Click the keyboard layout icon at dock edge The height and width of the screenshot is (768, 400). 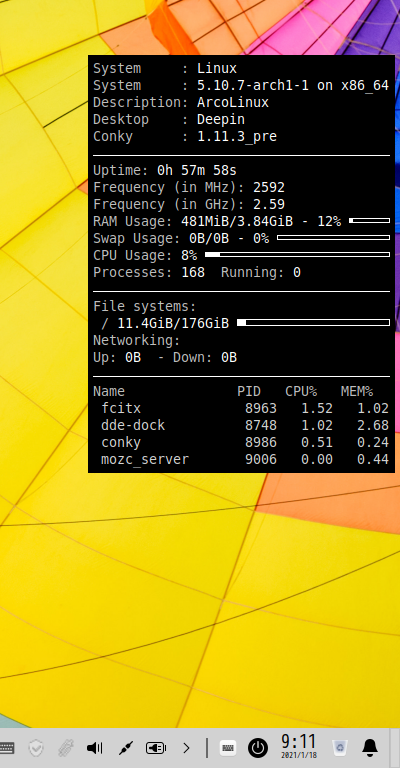pyautogui.click(x=6, y=748)
